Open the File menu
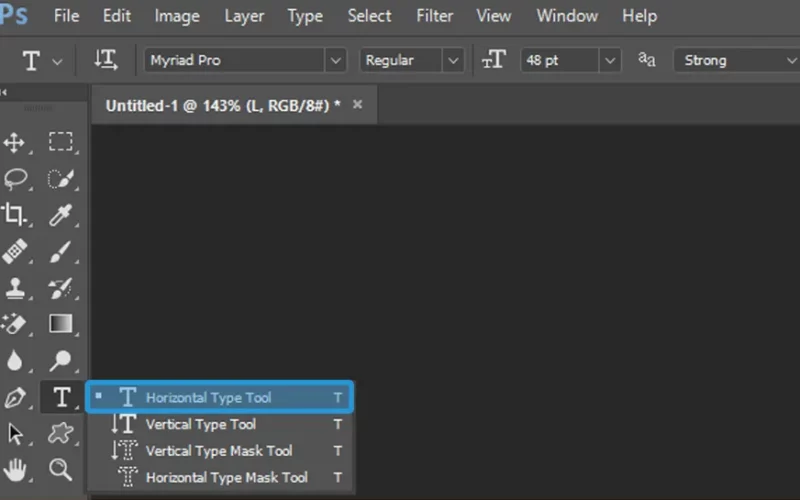 67,16
